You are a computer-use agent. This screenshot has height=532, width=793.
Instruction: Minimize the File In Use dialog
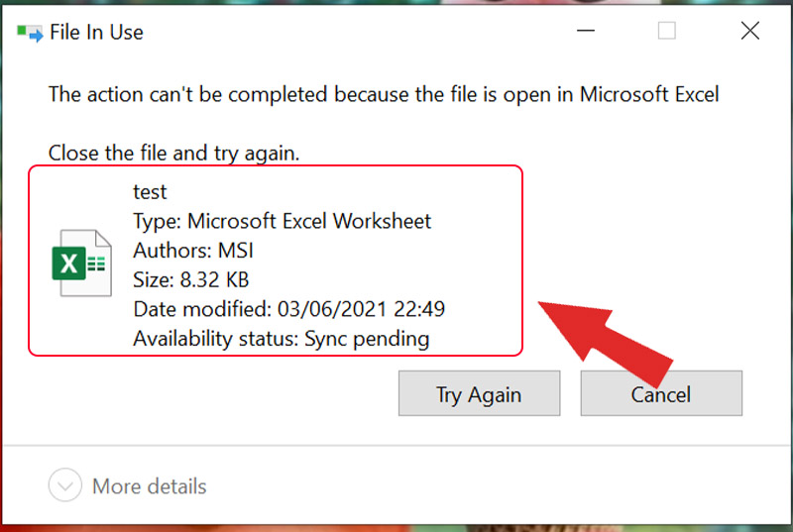point(584,32)
